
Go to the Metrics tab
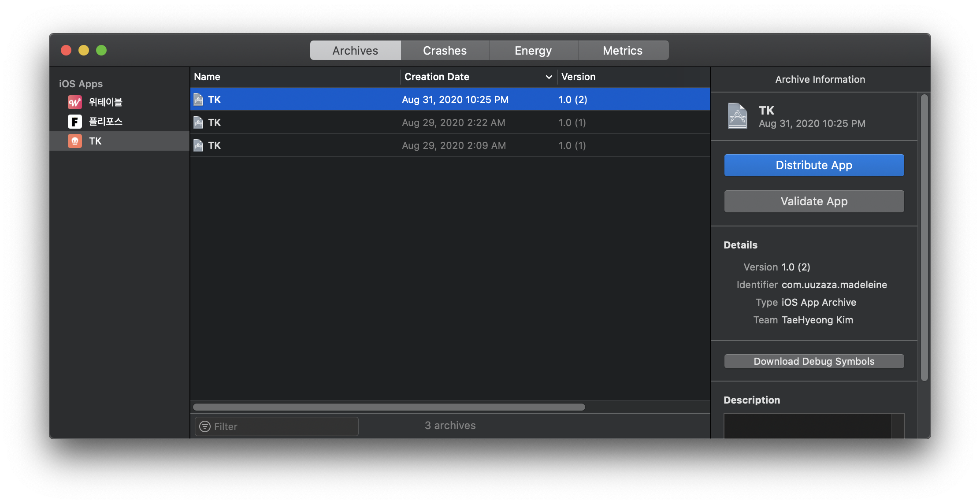[x=622, y=51]
